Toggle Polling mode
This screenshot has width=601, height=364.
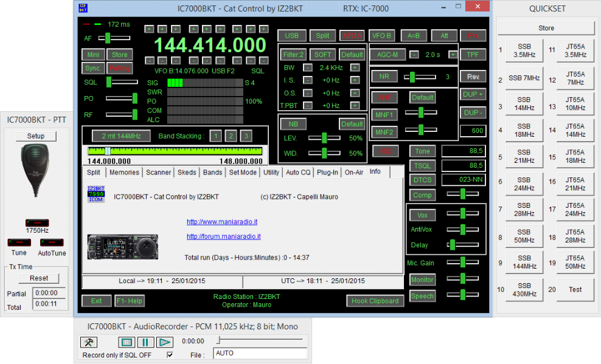[x=120, y=68]
